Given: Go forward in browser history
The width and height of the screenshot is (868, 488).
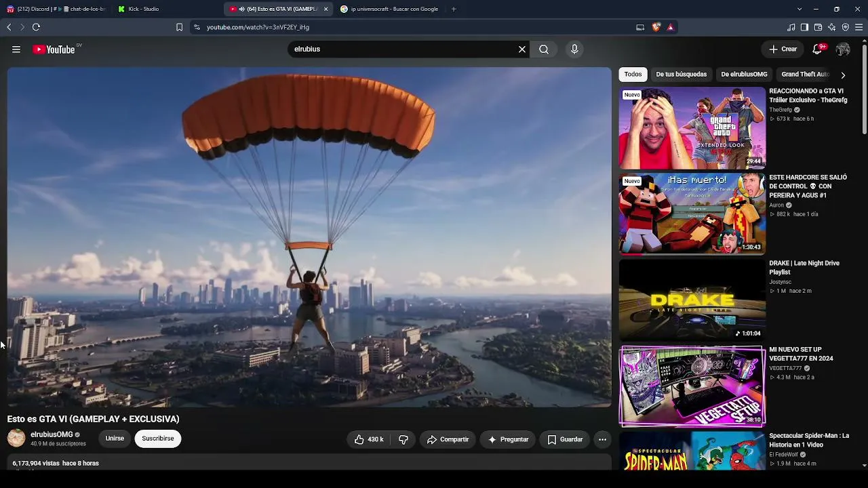Looking at the screenshot, I should tap(22, 27).
